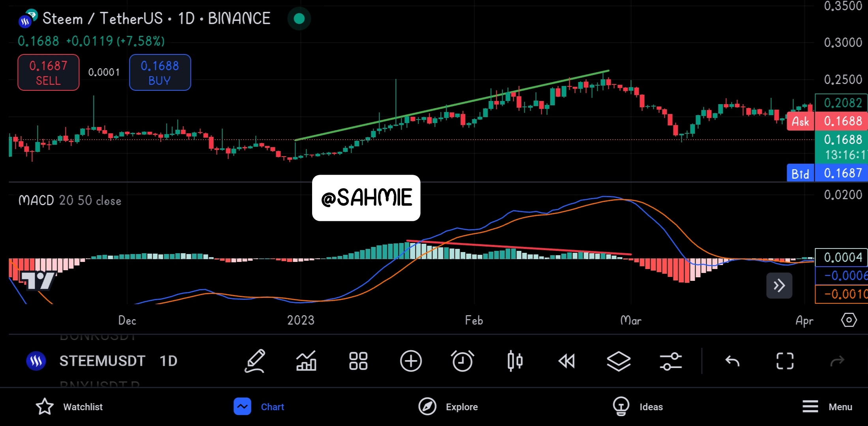Viewport: 868px width, 426px height.
Task: Switch to the Watchlist tab
Action: (x=69, y=407)
